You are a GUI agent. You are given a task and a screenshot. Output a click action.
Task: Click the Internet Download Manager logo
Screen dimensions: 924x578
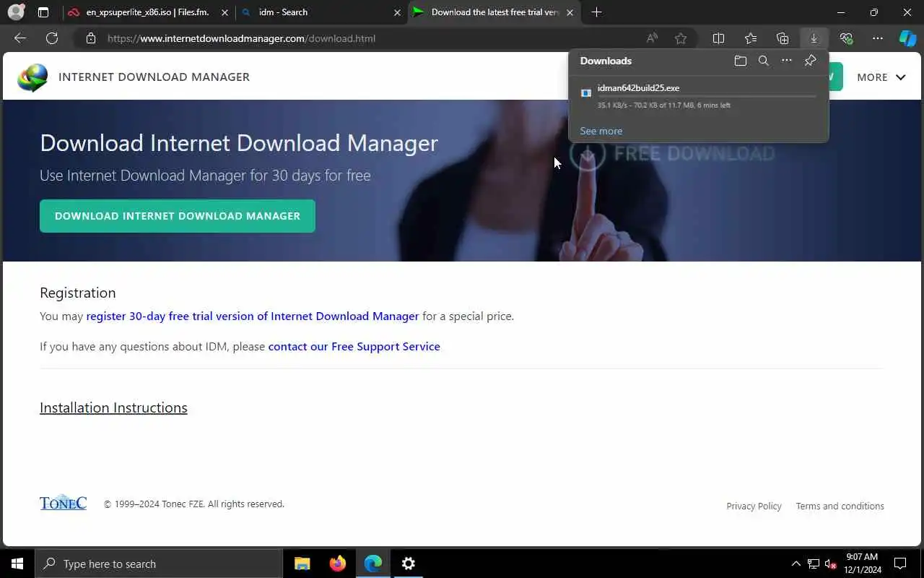(32, 77)
